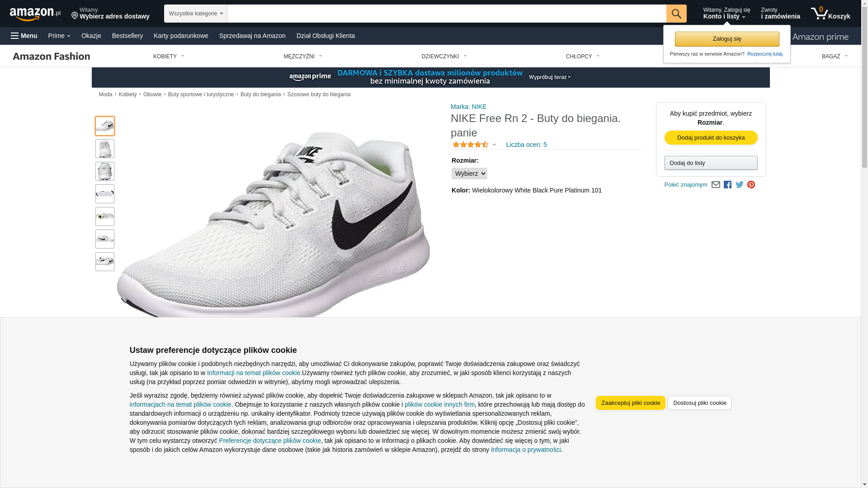Expand the Wszystkie kategorie search dropdown
Screen dimensions: 868x488
[195, 14]
